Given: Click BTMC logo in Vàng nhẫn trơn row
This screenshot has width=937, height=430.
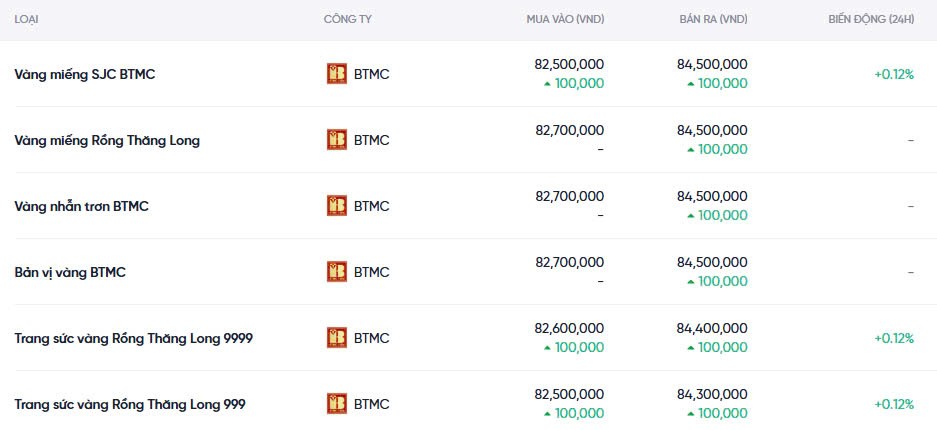Looking at the screenshot, I should coord(337,206).
